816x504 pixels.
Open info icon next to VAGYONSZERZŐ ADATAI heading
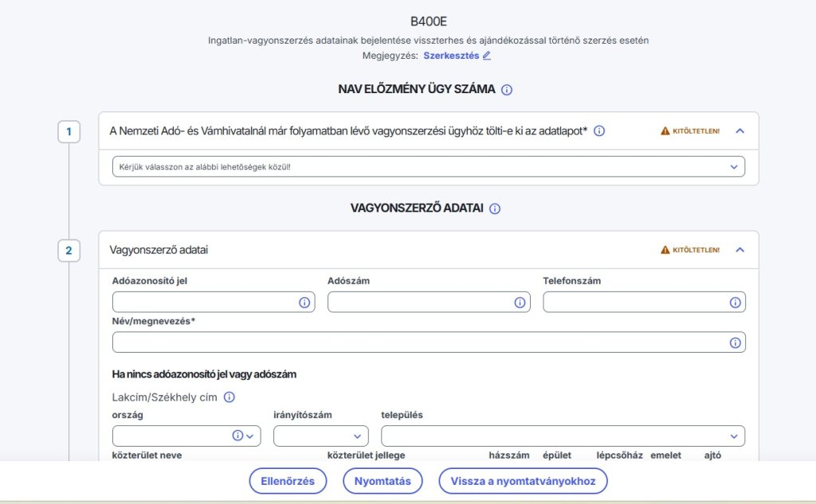pyautogui.click(x=495, y=209)
